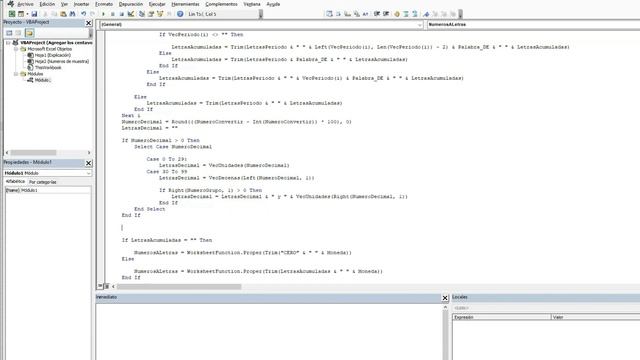Click the List Properties/Methods icon in Edit toolbar
Screen dimensions: 640x360
(329, 14)
